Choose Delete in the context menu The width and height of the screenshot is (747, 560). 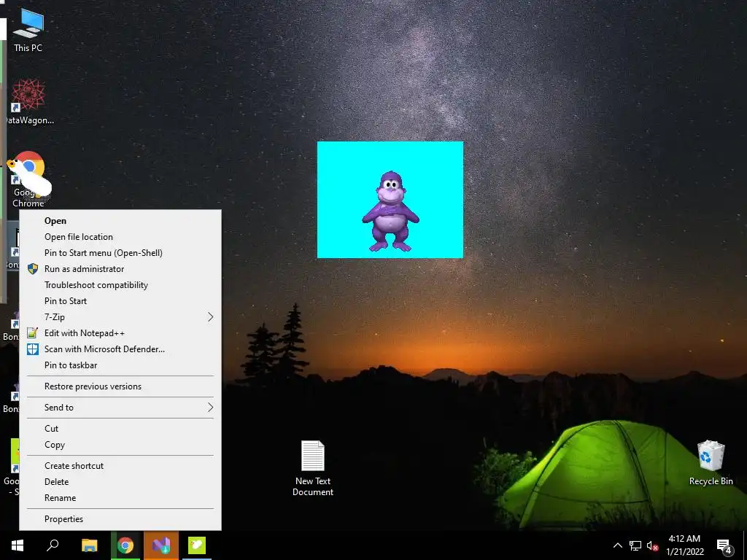click(120, 482)
